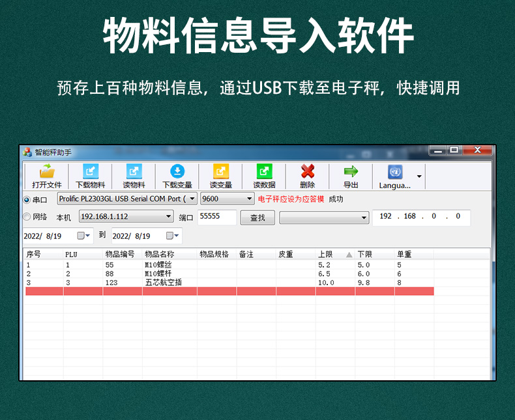Click the 查找 search button
This screenshot has height=420, width=515.
(257, 217)
